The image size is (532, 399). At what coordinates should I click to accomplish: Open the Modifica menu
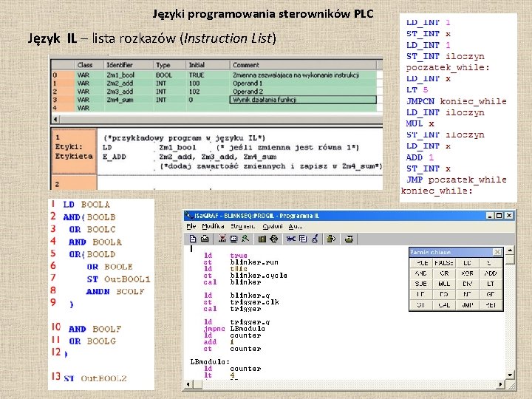pyautogui.click(x=213, y=226)
